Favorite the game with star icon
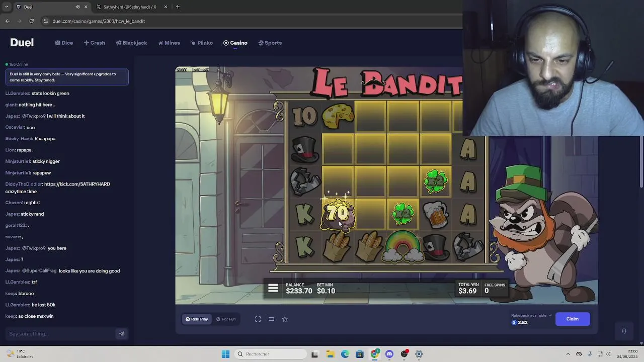 coord(285,319)
